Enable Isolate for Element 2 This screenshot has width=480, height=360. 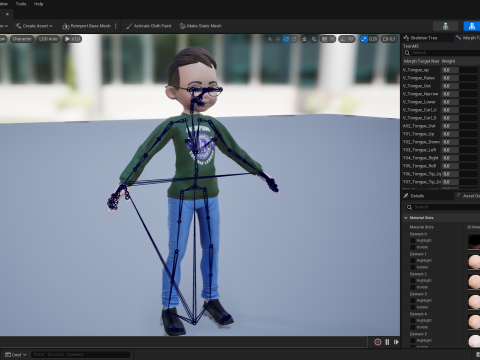point(413,287)
